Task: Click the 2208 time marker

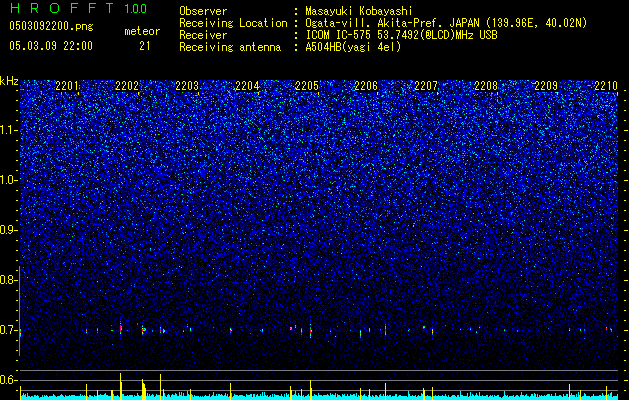Action: tap(486, 85)
